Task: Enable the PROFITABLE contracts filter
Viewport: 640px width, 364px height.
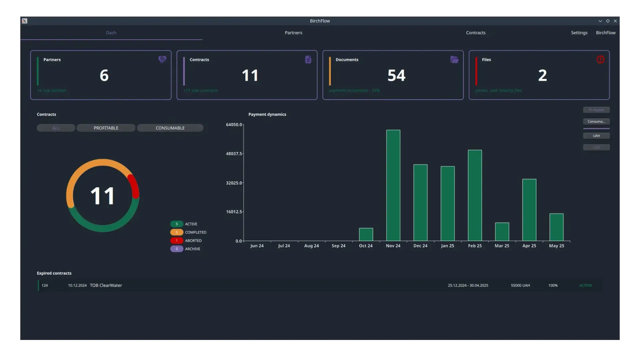Action: pyautogui.click(x=106, y=128)
